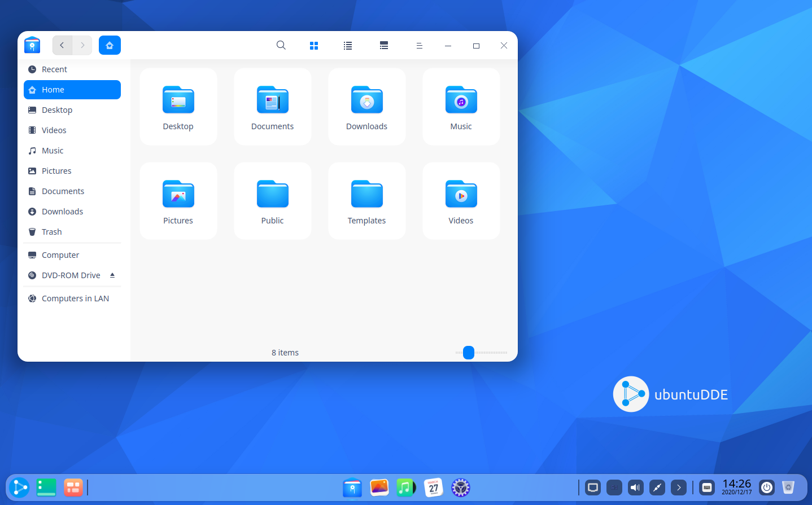Open the Control Center from the dock
812x505 pixels.
point(460,487)
